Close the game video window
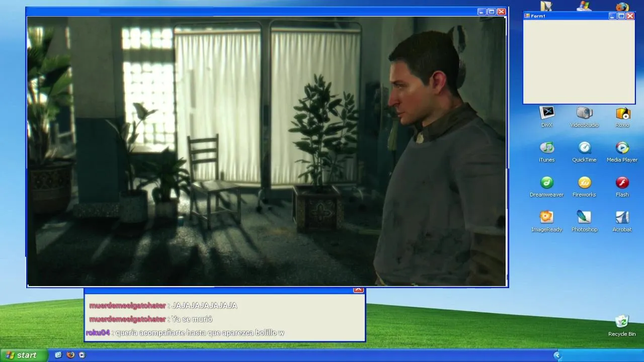The height and width of the screenshot is (362, 644). pos(501,12)
